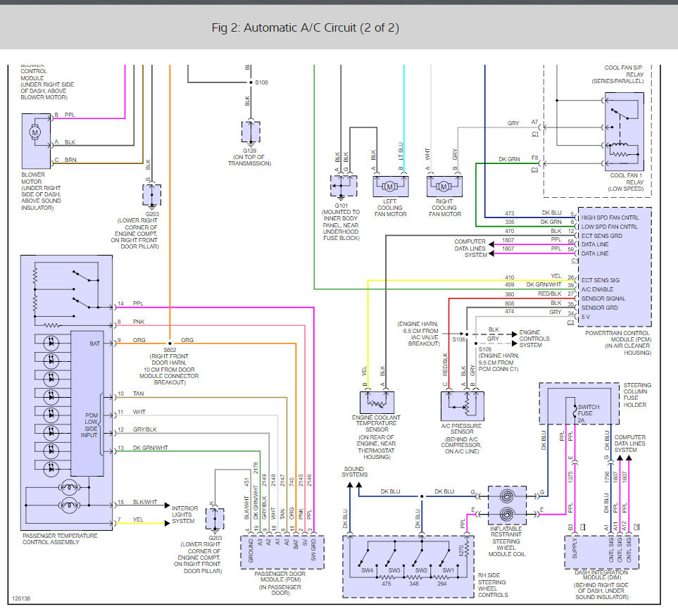This screenshot has height=616, width=678.
Task: Click the '12 GRY/BLK' wire label
Action: coord(137,429)
